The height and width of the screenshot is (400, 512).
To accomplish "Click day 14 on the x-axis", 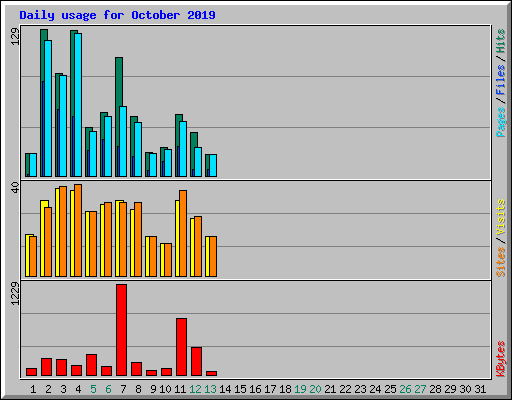I will pos(225,389).
